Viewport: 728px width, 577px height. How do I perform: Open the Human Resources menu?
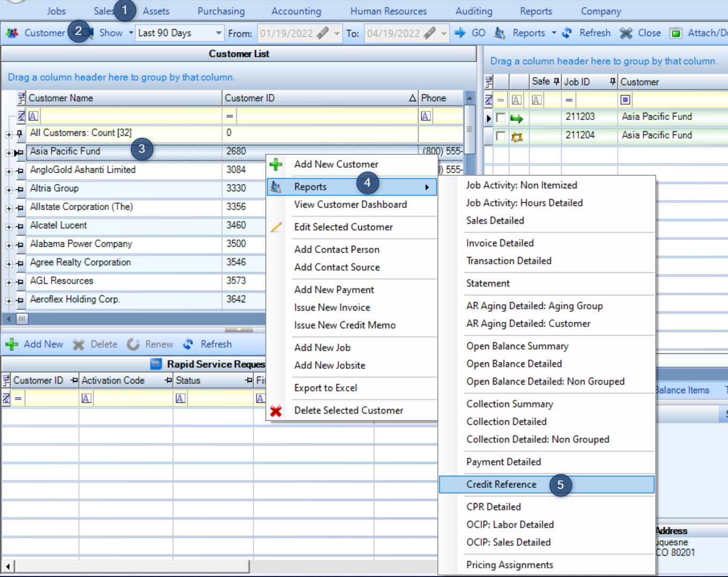[388, 11]
